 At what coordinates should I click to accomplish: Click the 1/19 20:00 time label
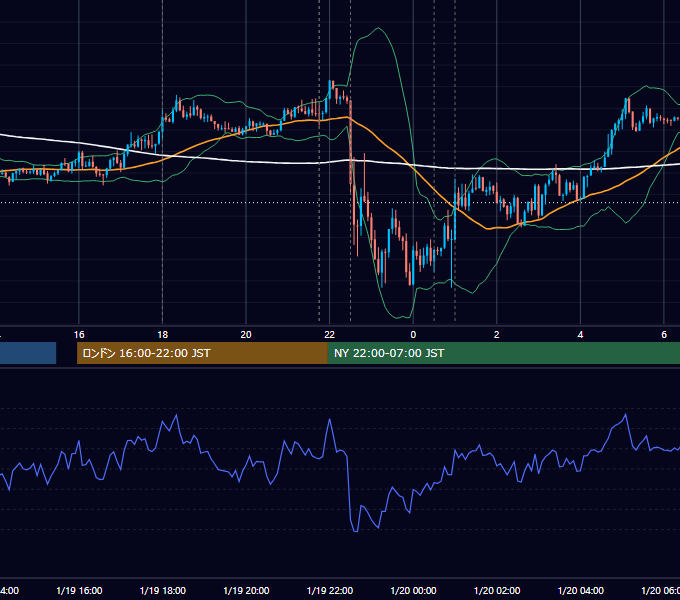pos(246,590)
